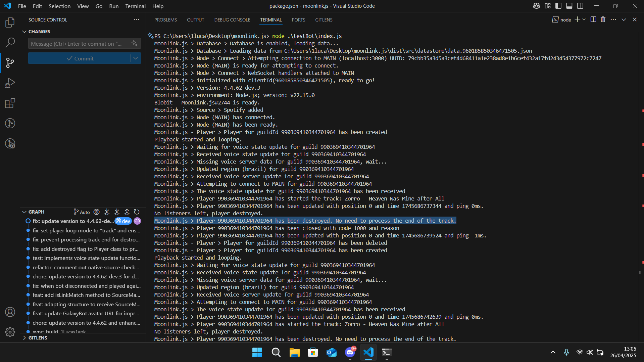The width and height of the screenshot is (644, 362).
Task: Open the Copilot chat icon in the title bar
Action: [536, 6]
